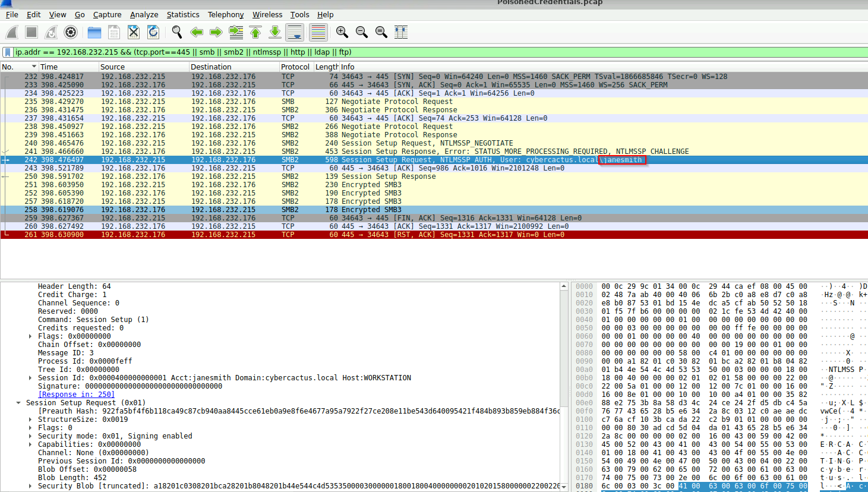
Task: Open the Analyze menu
Action: point(144,14)
